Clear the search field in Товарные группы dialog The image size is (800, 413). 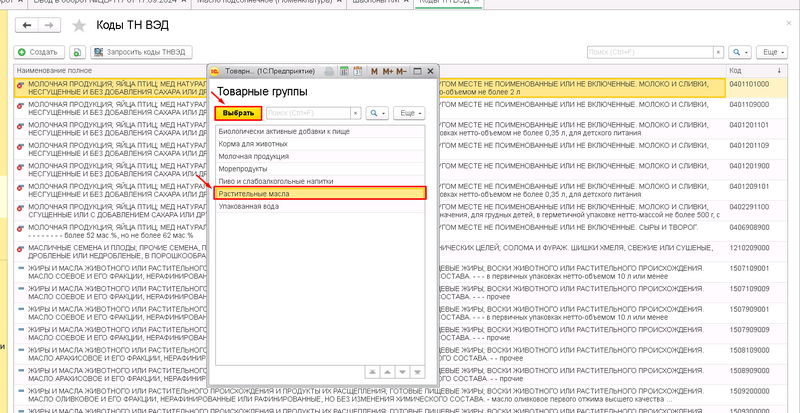click(356, 113)
